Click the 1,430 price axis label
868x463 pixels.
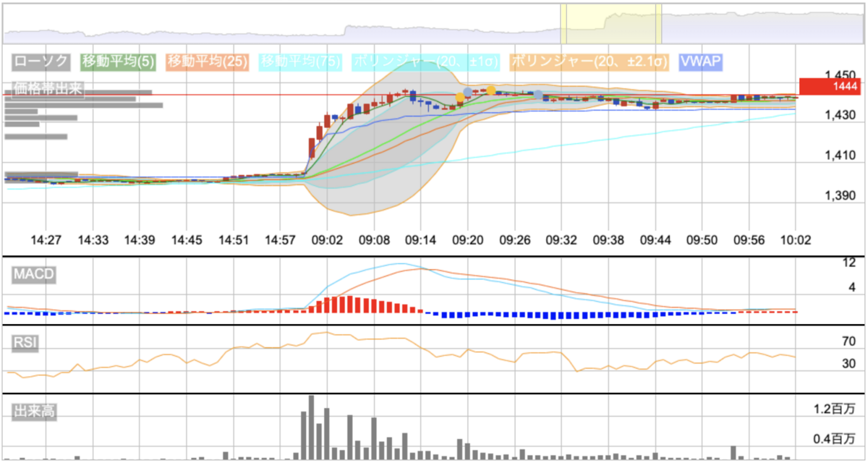[x=840, y=115]
